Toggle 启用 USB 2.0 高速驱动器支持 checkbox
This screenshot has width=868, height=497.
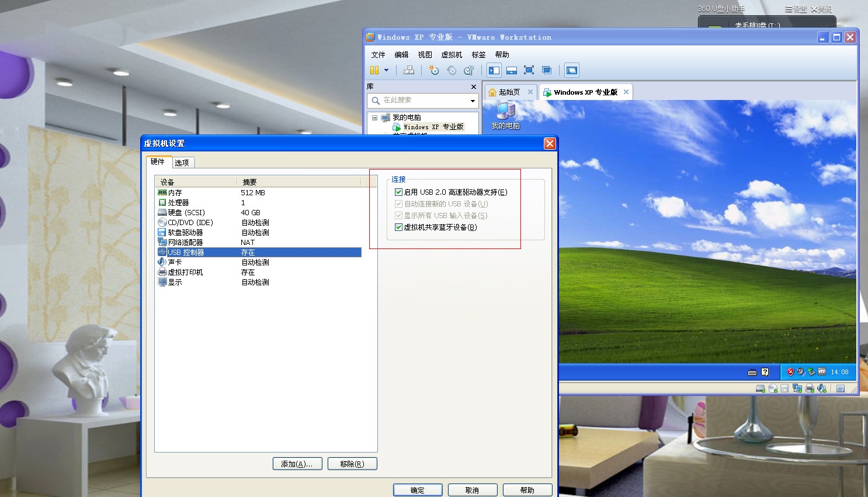coord(398,192)
